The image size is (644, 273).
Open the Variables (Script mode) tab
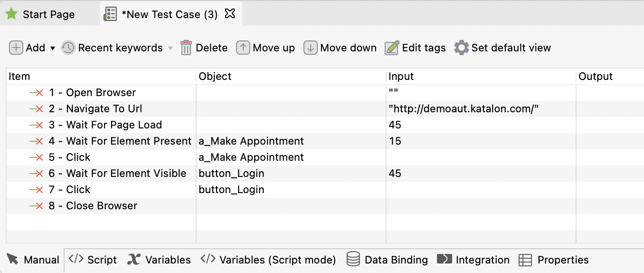268,260
